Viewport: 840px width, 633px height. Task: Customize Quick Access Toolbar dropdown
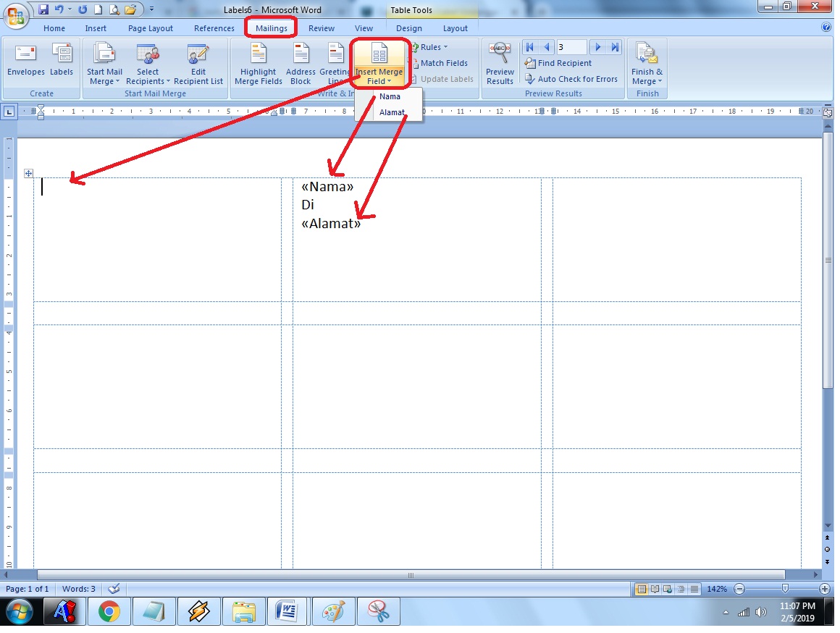click(151, 9)
